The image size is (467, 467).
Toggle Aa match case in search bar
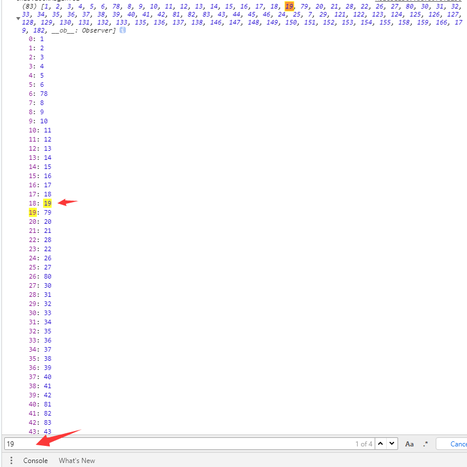click(x=409, y=444)
